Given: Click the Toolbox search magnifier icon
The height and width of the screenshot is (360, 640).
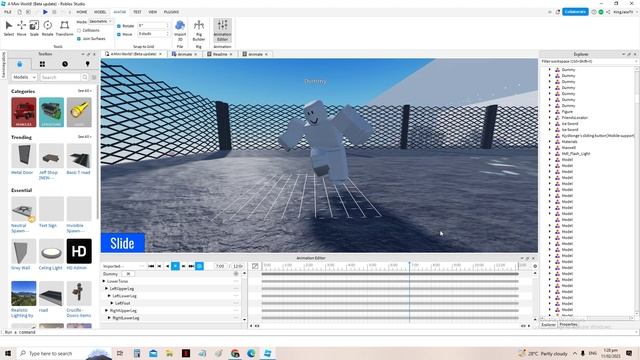Looking at the screenshot, I should point(84,77).
